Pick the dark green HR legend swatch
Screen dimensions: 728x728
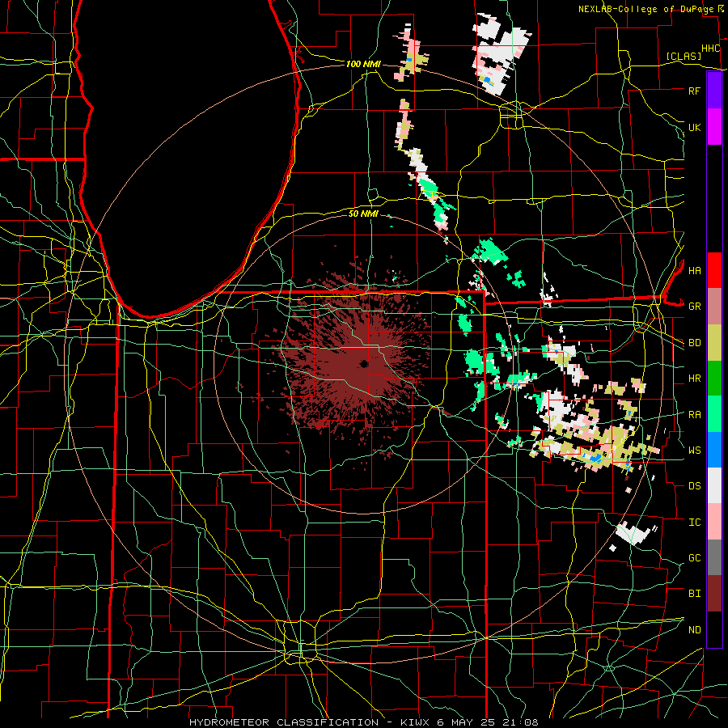[x=714, y=379]
